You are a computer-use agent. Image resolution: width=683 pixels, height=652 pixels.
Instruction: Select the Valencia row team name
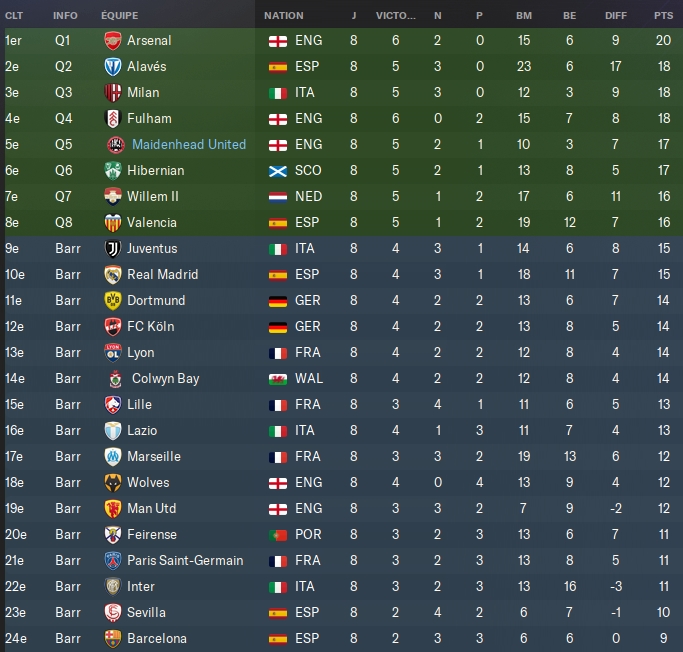[152, 223]
